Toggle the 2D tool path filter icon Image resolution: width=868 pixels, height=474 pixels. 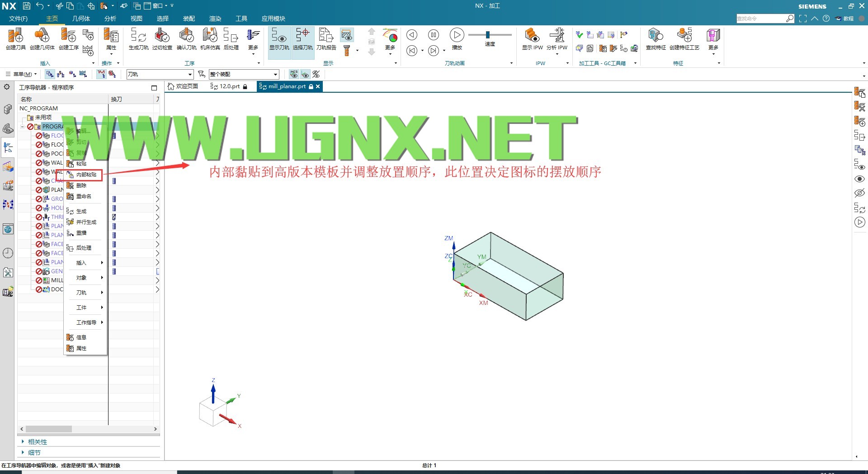click(x=101, y=74)
